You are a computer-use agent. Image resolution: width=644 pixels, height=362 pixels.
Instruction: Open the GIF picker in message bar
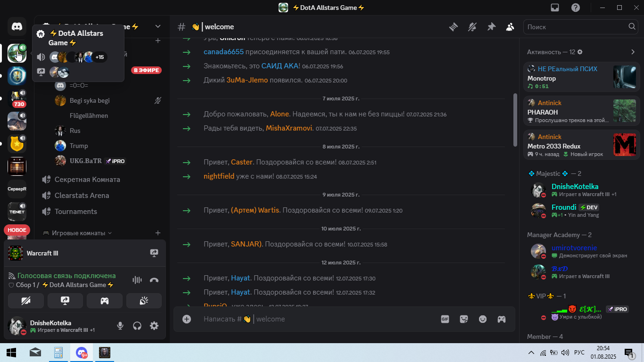[445, 319]
